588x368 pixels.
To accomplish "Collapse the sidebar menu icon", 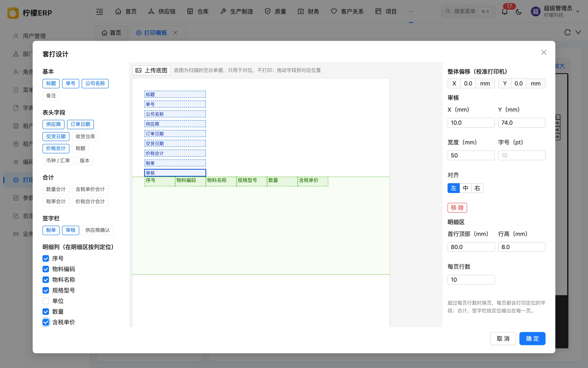I will [x=100, y=11].
